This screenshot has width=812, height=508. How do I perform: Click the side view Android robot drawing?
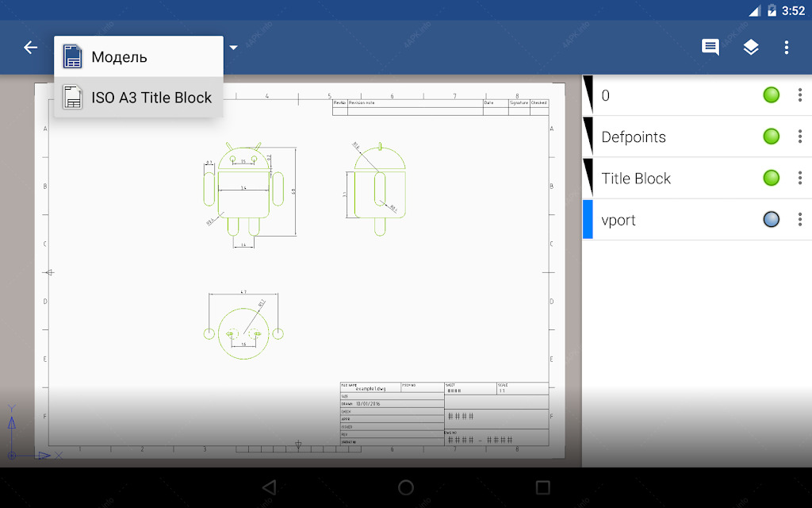pos(380,189)
